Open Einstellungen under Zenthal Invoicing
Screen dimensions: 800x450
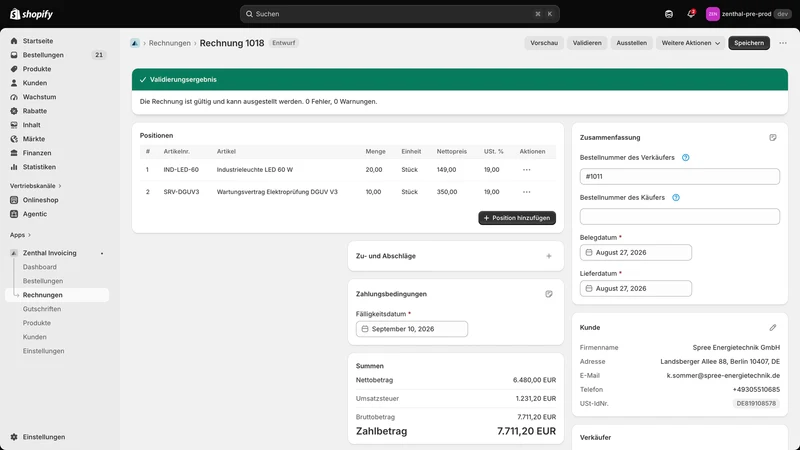[x=43, y=351]
